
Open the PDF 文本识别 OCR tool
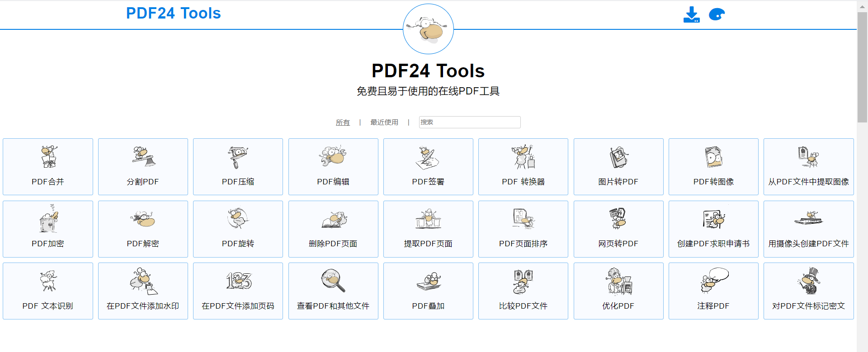tap(48, 291)
